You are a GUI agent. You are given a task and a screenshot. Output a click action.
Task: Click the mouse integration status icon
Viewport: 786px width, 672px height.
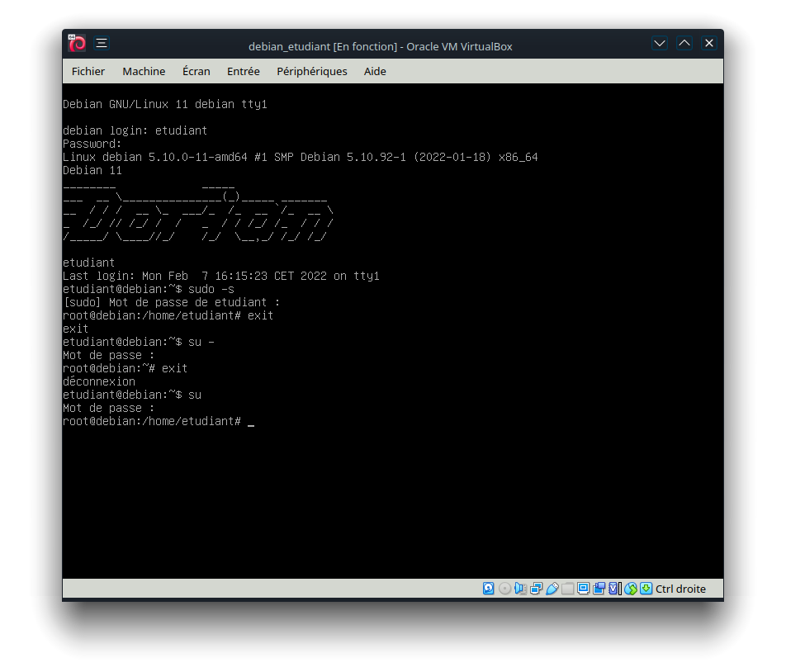pos(631,589)
